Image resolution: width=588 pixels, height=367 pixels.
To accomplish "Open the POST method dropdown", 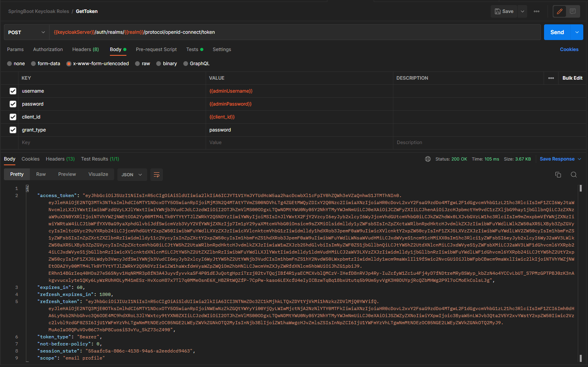I will tap(27, 32).
